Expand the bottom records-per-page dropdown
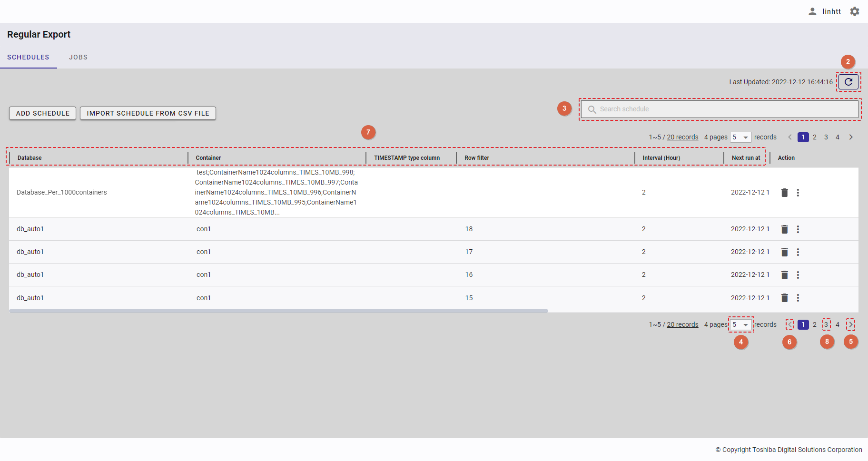The width and height of the screenshot is (868, 461). point(740,325)
